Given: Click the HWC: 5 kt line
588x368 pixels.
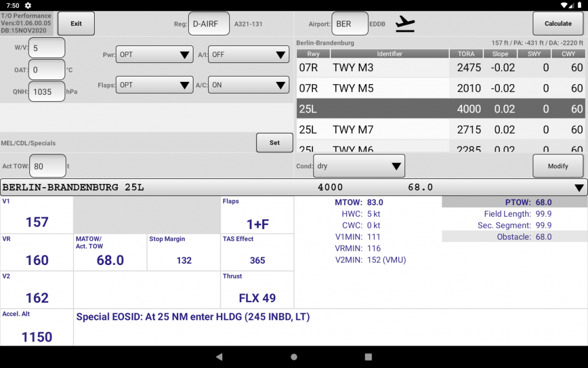Looking at the screenshot, I should point(361,214).
